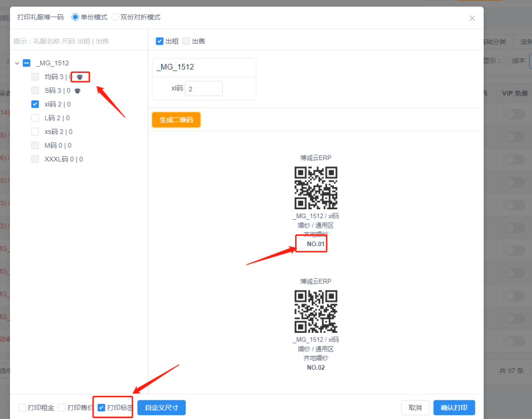Select the _MG_1512 tree label
Image resolution: width=532 pixels, height=419 pixels.
click(53, 63)
